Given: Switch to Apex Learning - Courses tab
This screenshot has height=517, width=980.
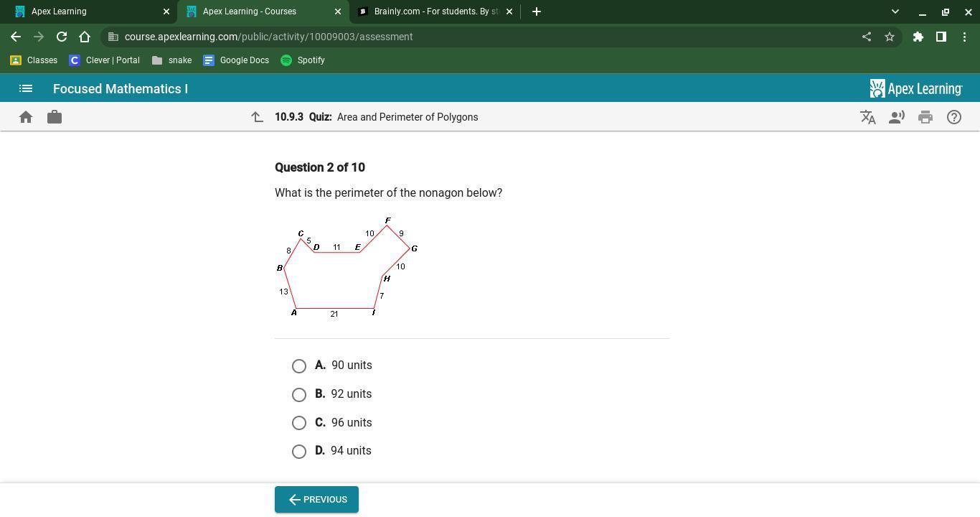Looking at the screenshot, I should click(x=263, y=11).
